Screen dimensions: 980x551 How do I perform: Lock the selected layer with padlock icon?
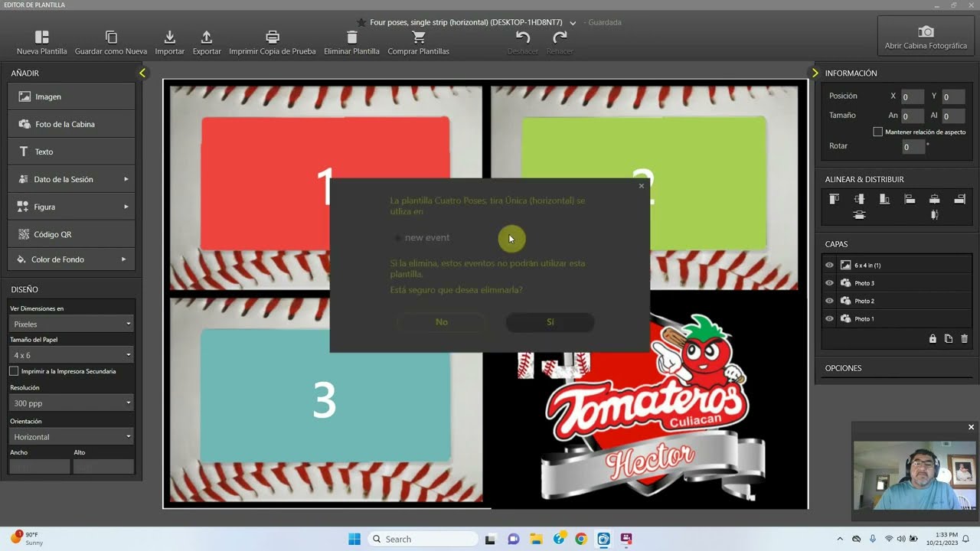933,338
